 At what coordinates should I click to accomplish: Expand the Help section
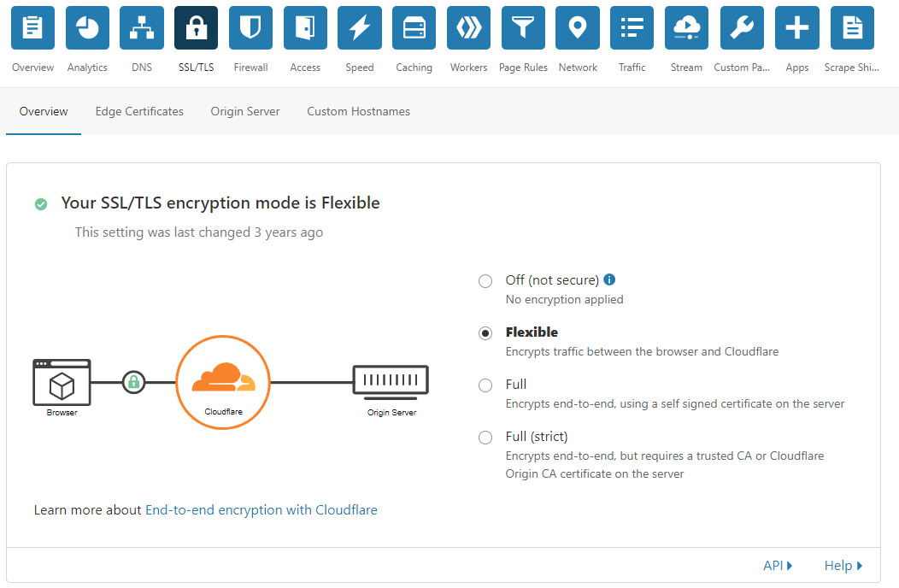tap(843, 566)
